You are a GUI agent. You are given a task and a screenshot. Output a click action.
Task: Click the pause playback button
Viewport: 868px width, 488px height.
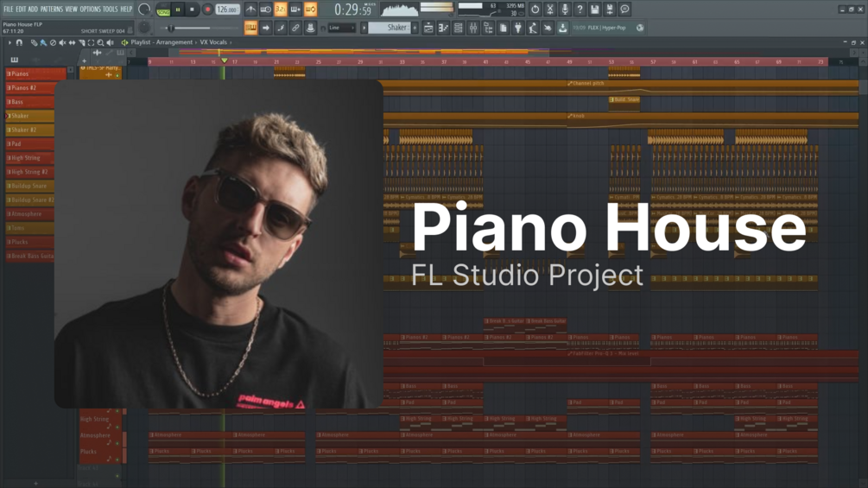click(178, 10)
